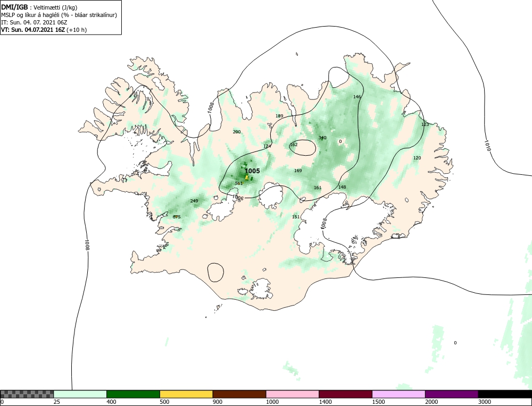Select the legend tick label 500
Viewport: 532px width, 406px height.
(164, 402)
